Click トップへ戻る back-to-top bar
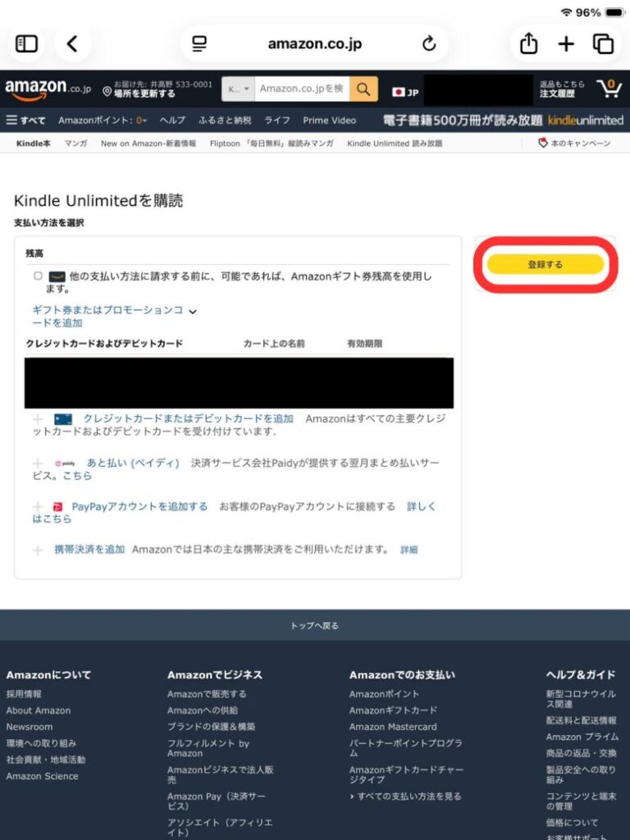This screenshot has width=630, height=840. pos(315,625)
